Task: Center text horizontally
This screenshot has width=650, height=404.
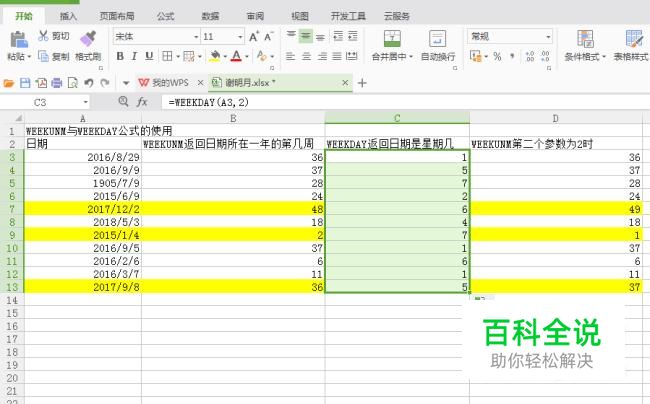Action: point(306,56)
